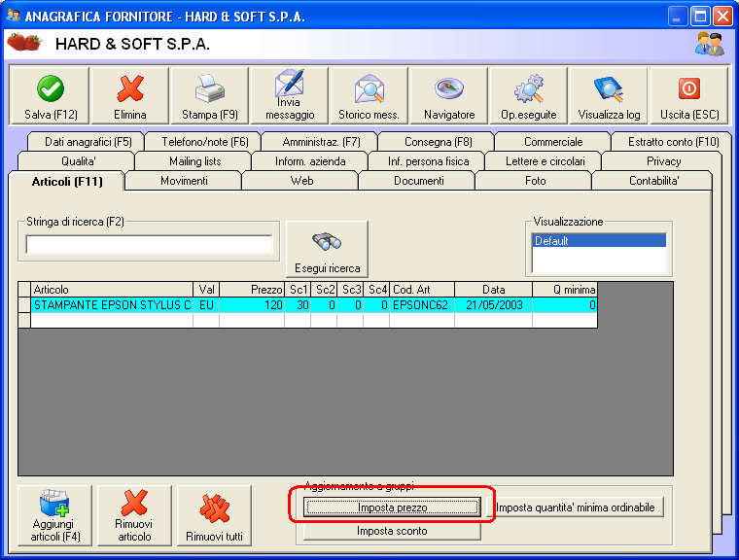
Task: Switch to Qualita' tab
Action: point(78,161)
